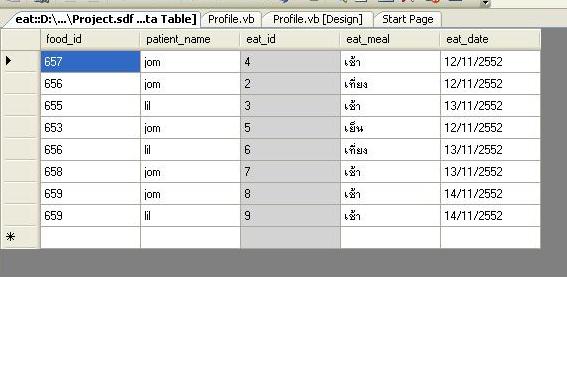Select eat_id cell 2
567x384 pixels.
coord(290,84)
